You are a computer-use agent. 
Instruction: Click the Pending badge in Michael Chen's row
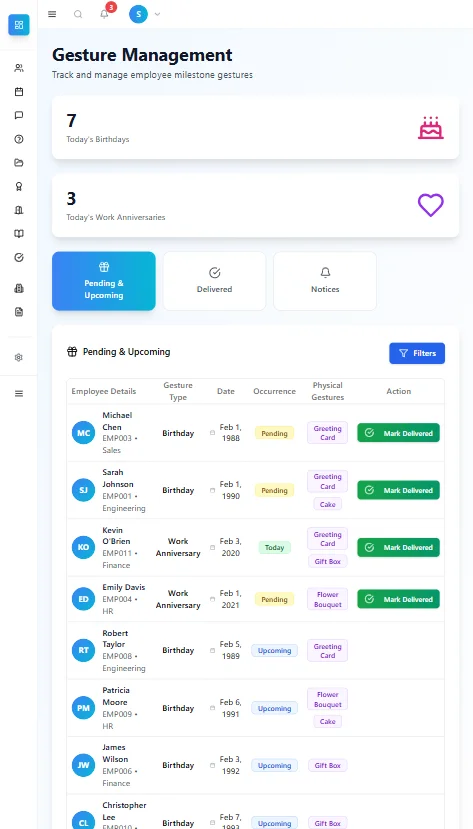pyautogui.click(x=274, y=434)
